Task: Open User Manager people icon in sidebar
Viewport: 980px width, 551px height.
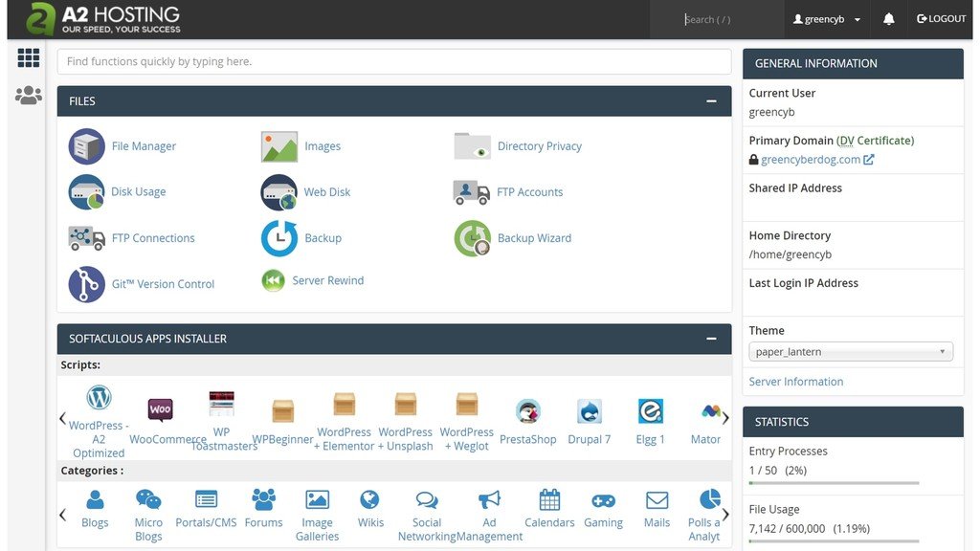Action: pyautogui.click(x=28, y=95)
